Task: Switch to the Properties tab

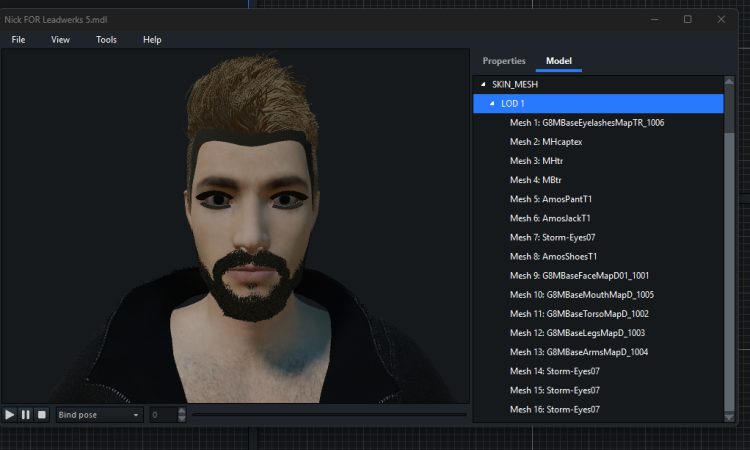Action: [504, 61]
